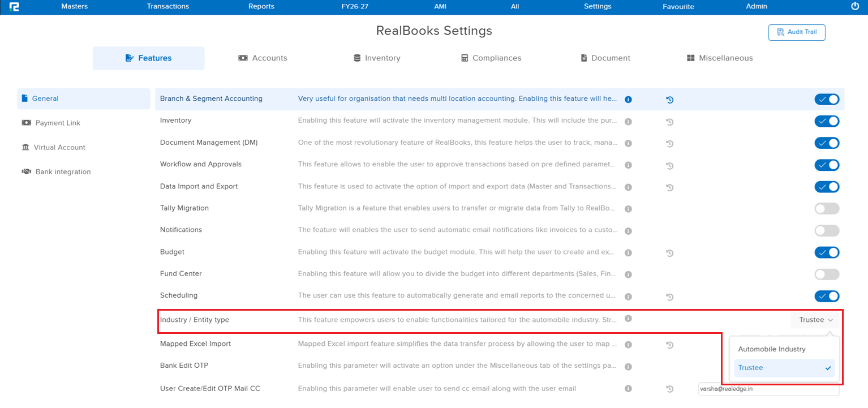This screenshot has height=408, width=868.
Task: View history icon for Budget
Action: tap(669, 253)
